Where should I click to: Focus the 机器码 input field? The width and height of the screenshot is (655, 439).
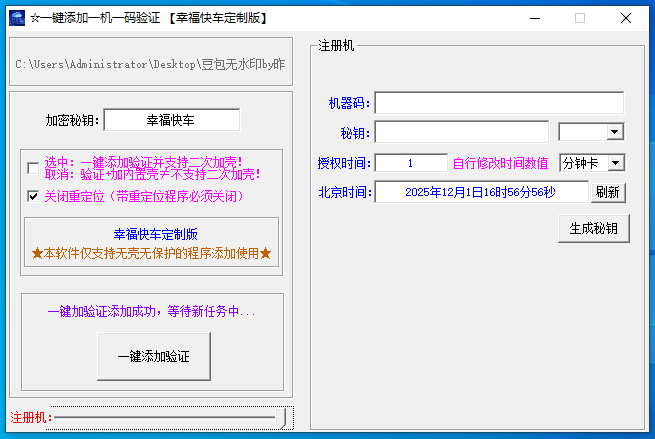[x=499, y=103]
